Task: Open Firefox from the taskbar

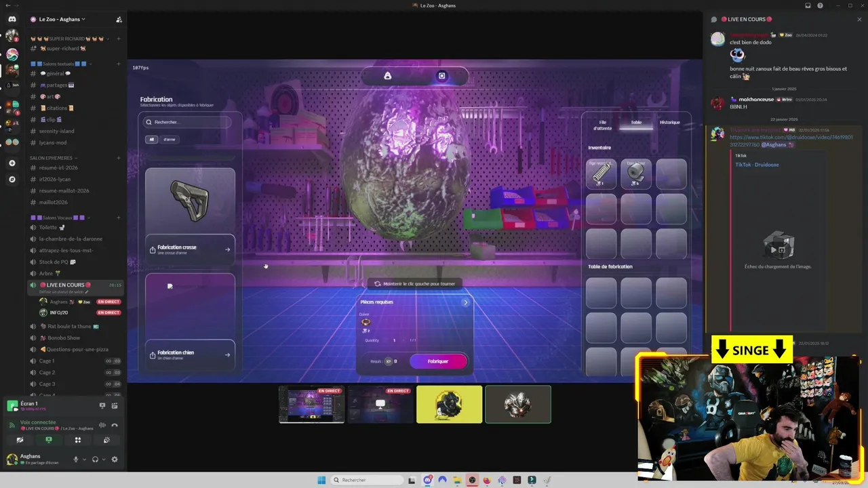Action: pos(487,480)
